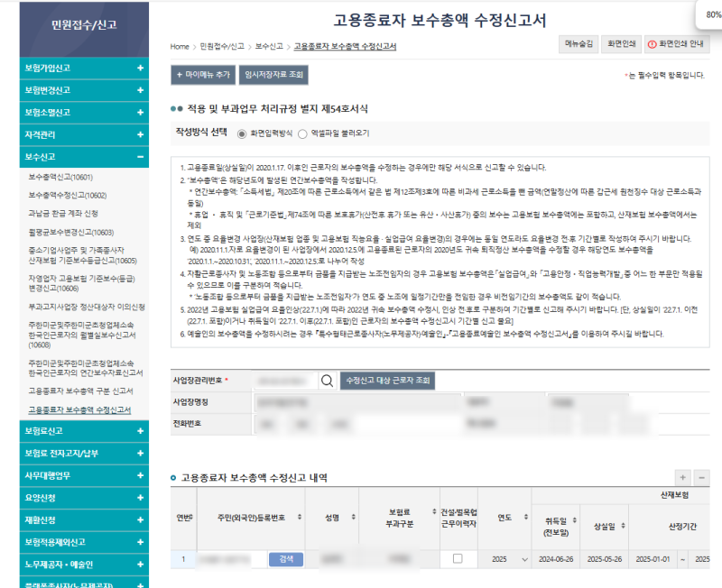Screen dimensions: 722x588
Task: Open 주한미군 한국인근로자의 연간보수자료신고서 item
Action: point(86,368)
